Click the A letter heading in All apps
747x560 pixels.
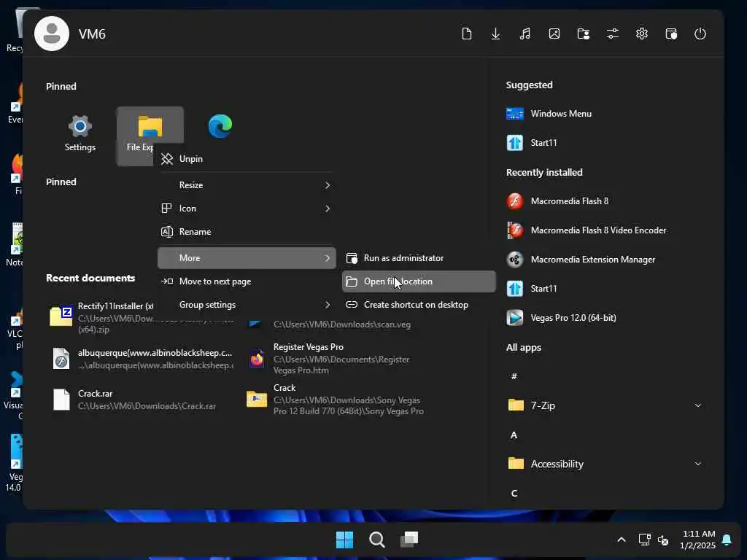coord(514,435)
